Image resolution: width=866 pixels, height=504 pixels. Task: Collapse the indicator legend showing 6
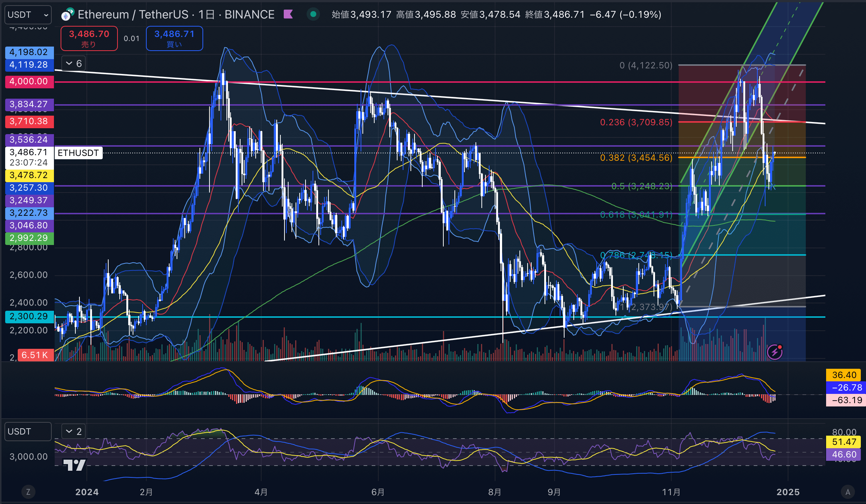point(74,64)
